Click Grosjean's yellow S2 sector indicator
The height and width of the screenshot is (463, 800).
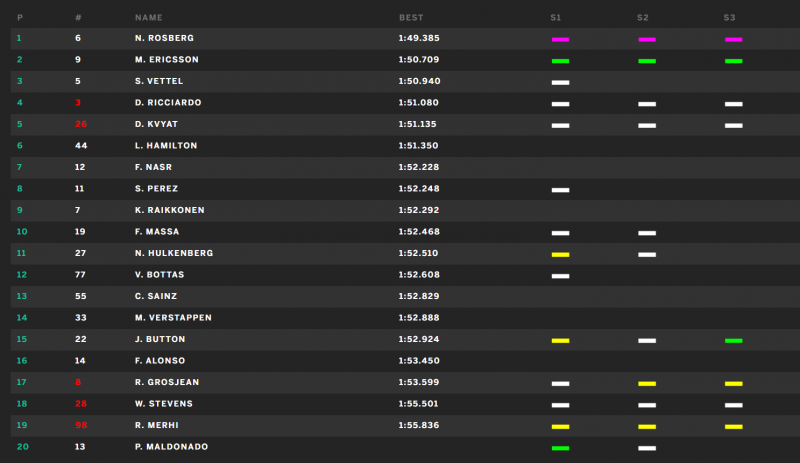(x=647, y=383)
